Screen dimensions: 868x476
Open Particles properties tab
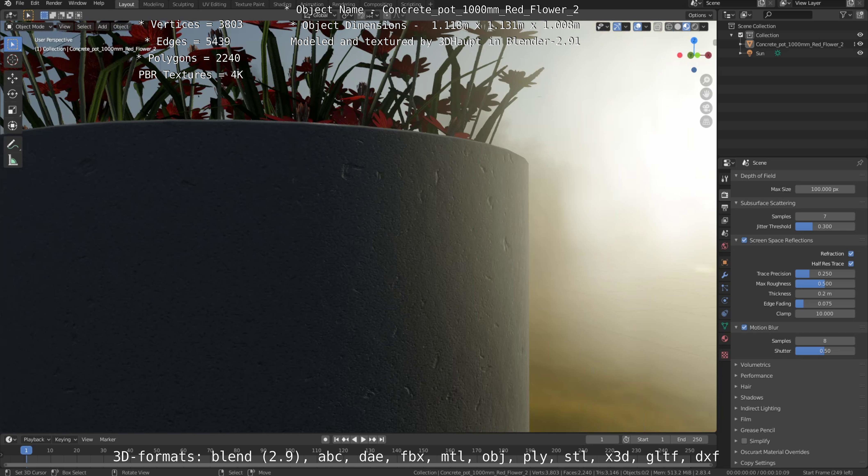[724, 288]
